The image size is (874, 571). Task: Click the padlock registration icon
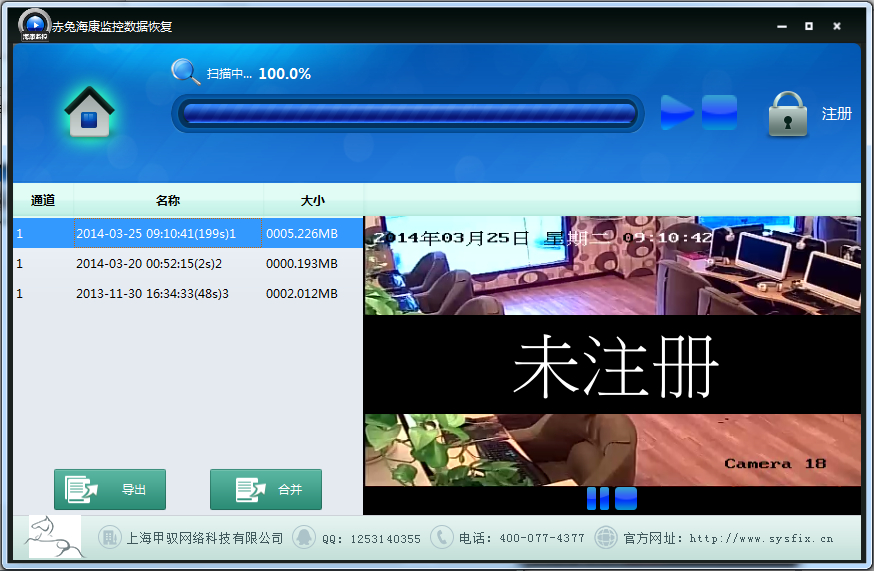(788, 114)
